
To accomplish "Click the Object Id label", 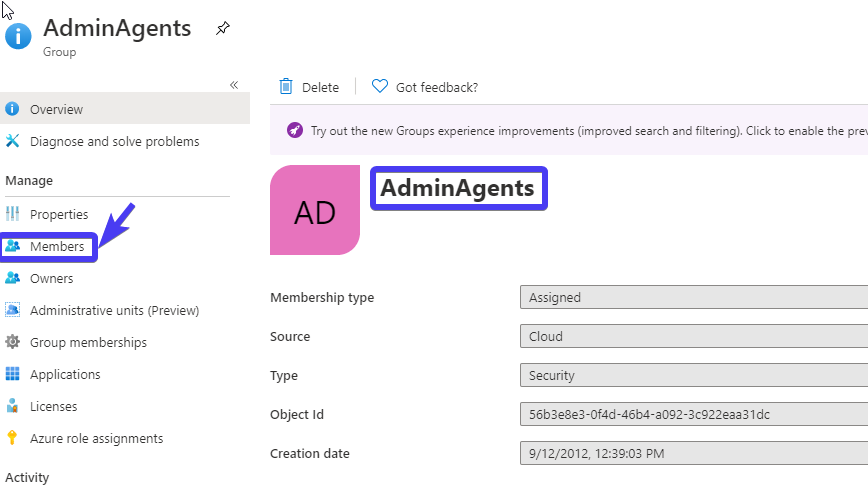I will (297, 414).
